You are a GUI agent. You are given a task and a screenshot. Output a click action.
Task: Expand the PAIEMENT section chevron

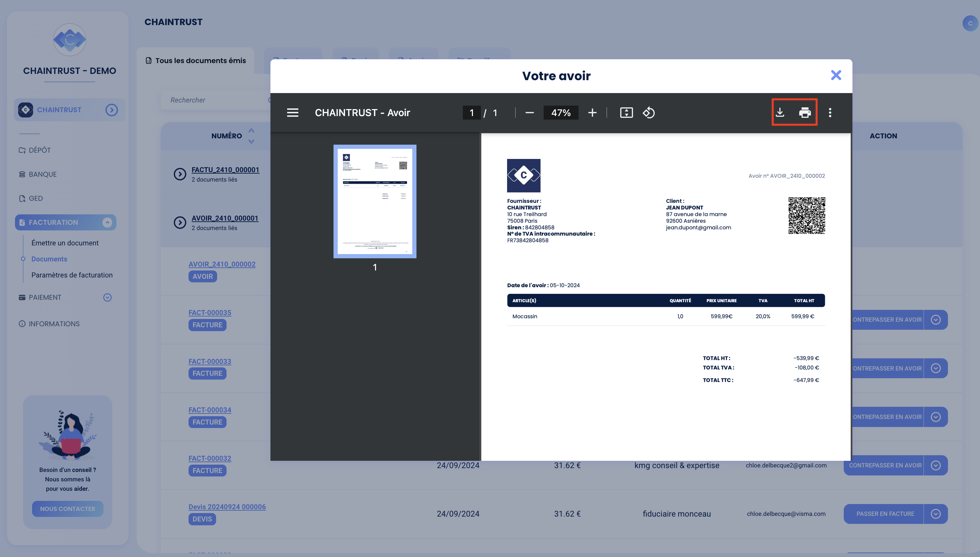(107, 297)
